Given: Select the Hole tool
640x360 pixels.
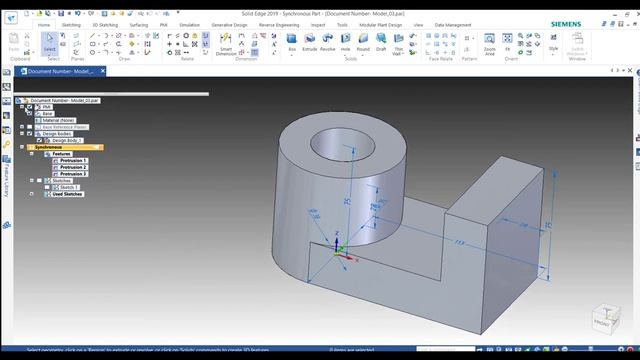Looking at the screenshot, I should [x=345, y=42].
